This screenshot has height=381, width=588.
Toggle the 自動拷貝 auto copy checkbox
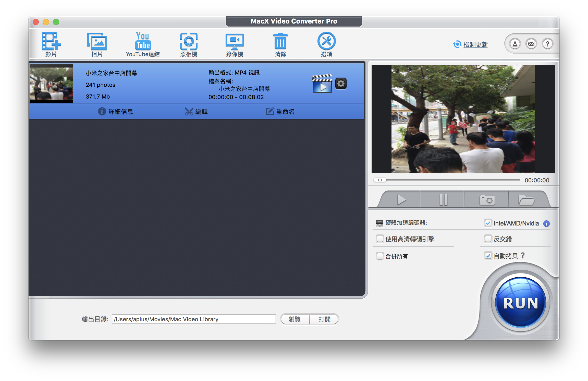tap(488, 256)
